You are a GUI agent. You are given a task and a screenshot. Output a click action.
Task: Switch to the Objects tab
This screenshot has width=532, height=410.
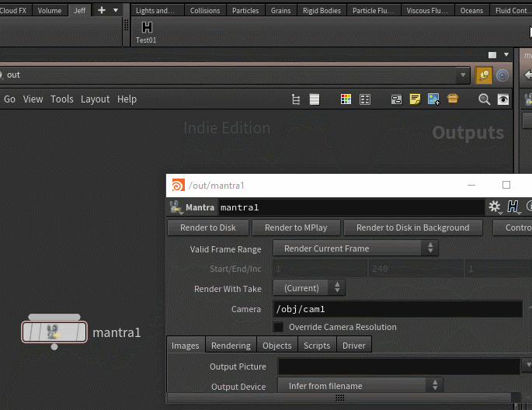(276, 346)
